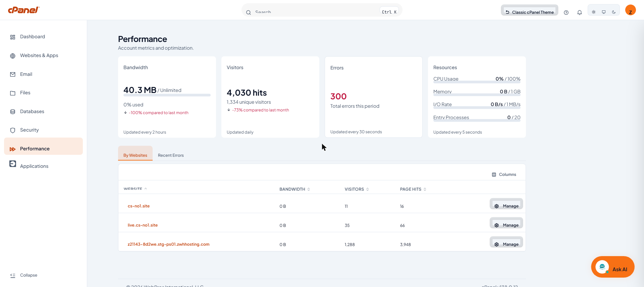Screen dimensions: 644x287
Task: Switch to the Recent Errors tab
Action: [x=171, y=155]
